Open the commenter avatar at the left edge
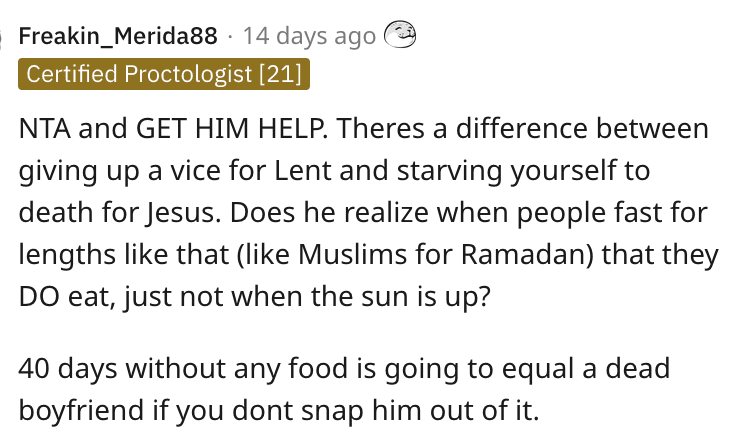The height and width of the screenshot is (442, 738). 1,38
